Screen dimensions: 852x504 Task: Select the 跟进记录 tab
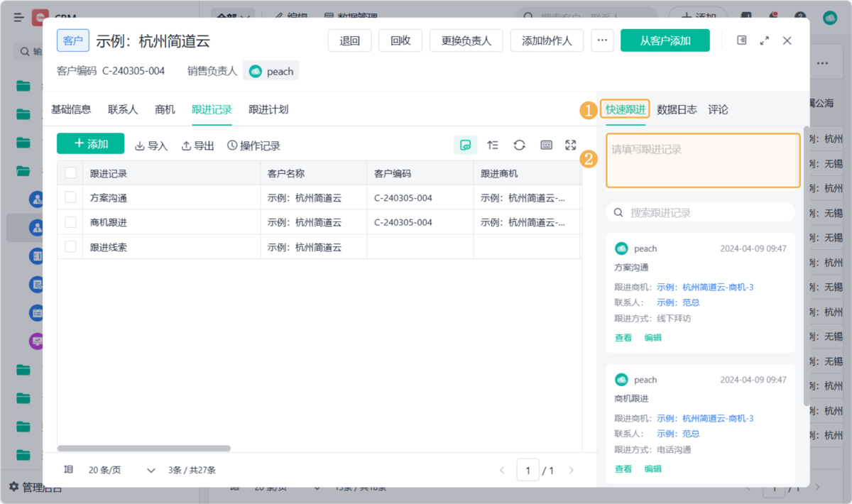[212, 109]
